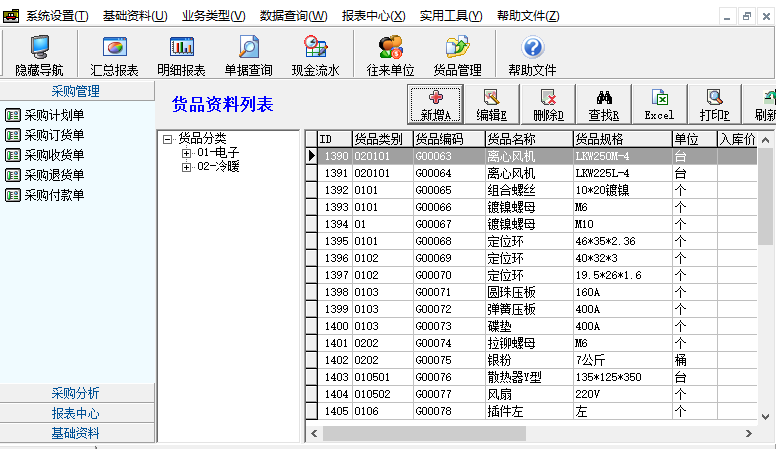Click the 单据查询 toolbar icon
This screenshot has height=449, width=776.
[248, 55]
